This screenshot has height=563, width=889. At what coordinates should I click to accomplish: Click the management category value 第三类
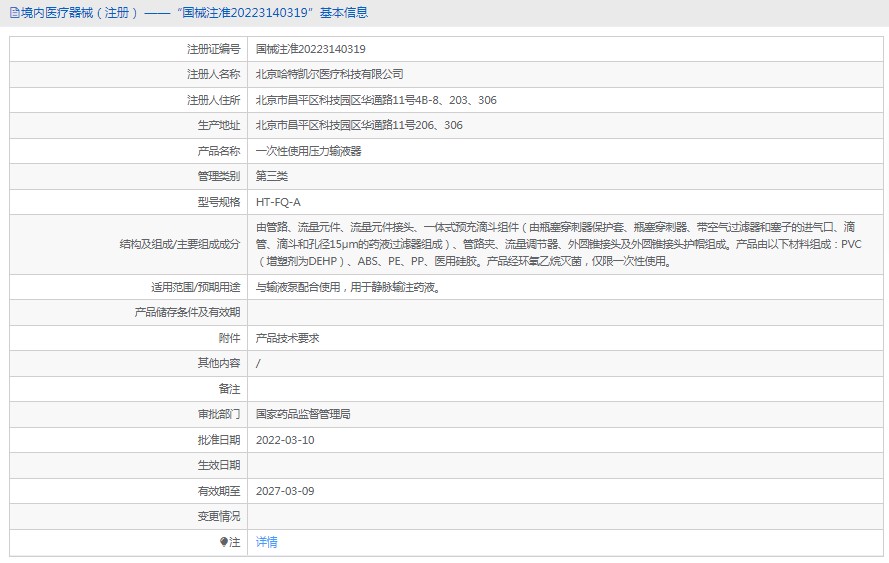pyautogui.click(x=271, y=176)
